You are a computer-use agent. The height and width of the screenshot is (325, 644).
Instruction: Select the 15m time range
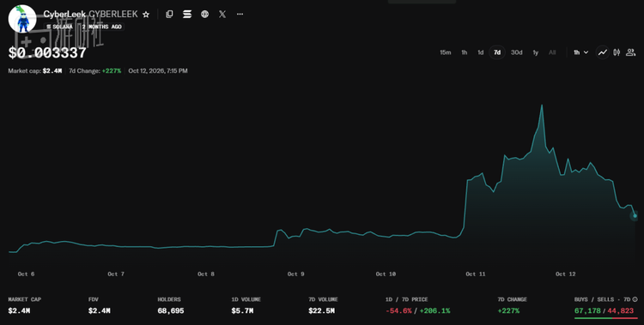tap(445, 52)
